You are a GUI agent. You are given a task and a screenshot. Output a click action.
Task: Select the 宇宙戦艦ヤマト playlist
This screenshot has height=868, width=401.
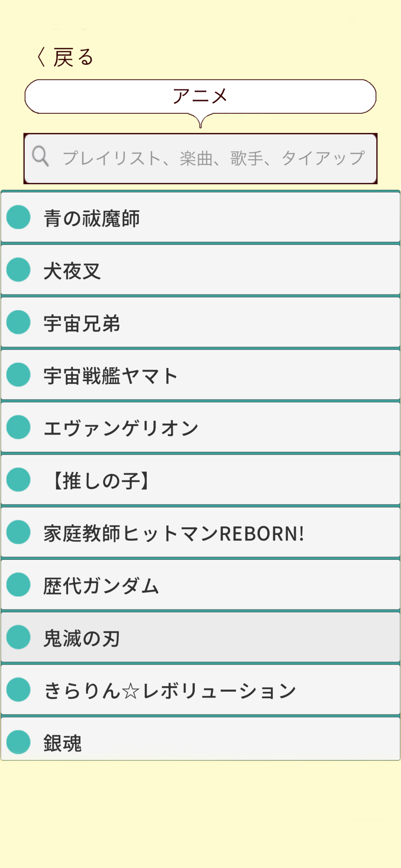[x=200, y=375]
